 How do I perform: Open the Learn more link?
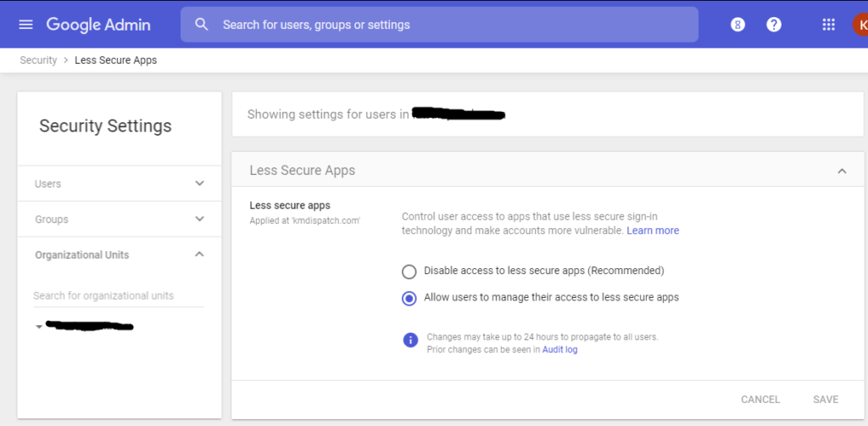point(653,231)
